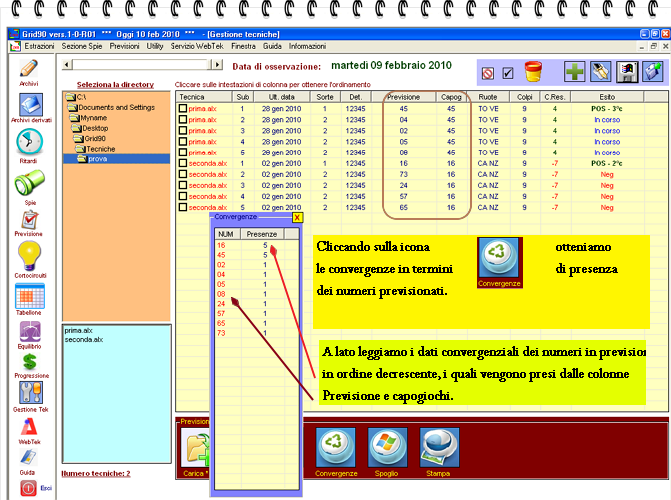Open the WebTek sidebar icon

click(29, 427)
